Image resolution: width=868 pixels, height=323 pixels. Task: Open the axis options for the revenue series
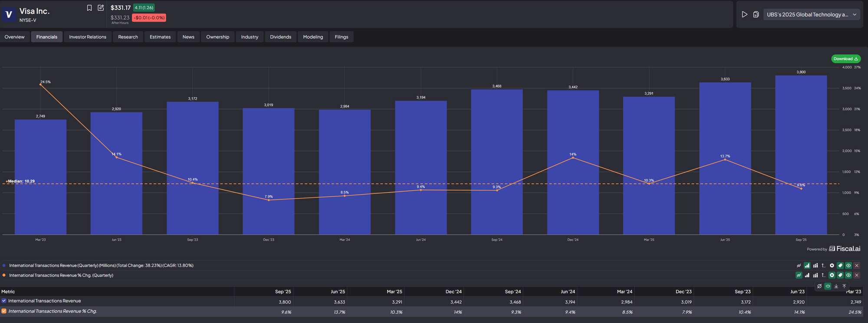coord(823,265)
